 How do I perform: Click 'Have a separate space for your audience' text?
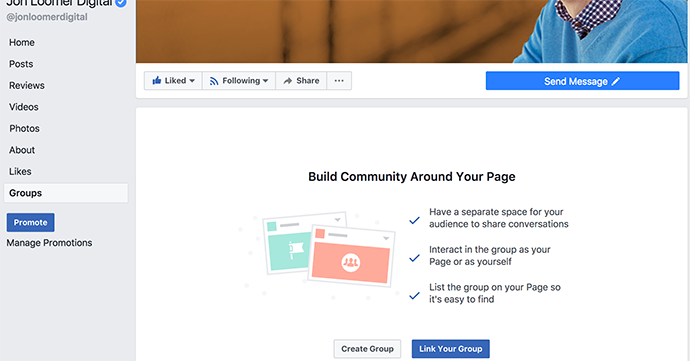pyautogui.click(x=499, y=218)
